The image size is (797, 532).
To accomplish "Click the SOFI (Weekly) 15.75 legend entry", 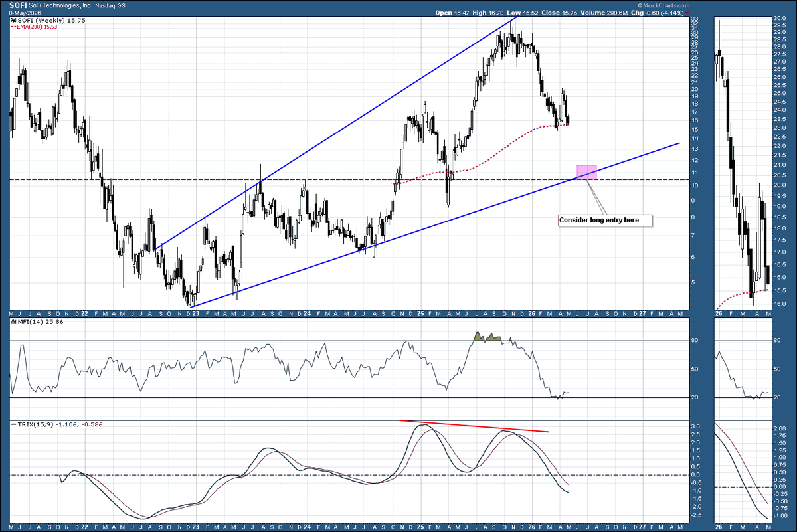I will (48, 21).
